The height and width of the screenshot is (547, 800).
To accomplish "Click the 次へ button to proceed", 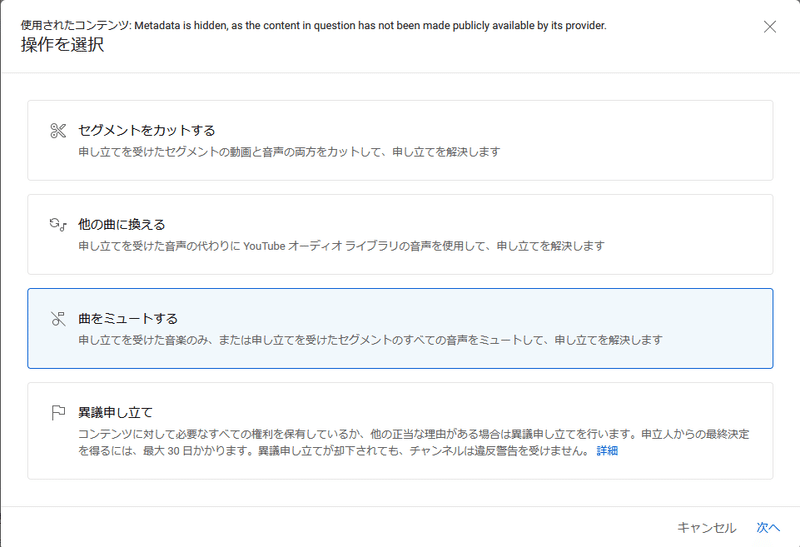I will click(x=768, y=528).
